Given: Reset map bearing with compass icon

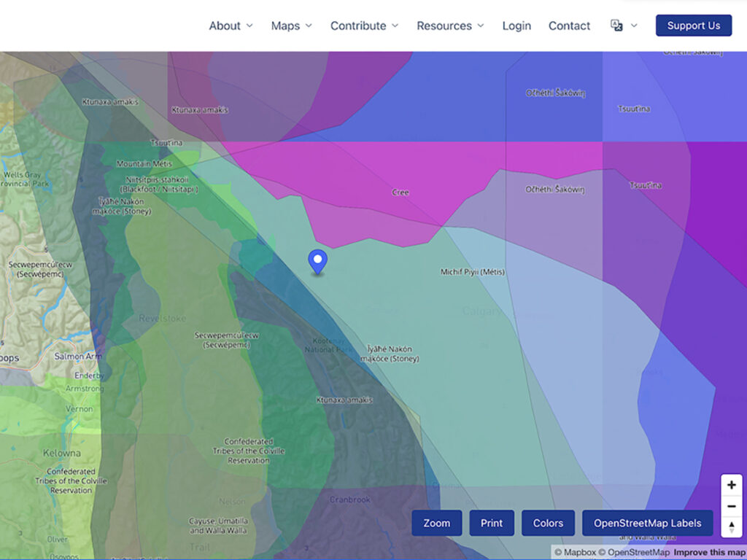Looking at the screenshot, I should coord(731,527).
